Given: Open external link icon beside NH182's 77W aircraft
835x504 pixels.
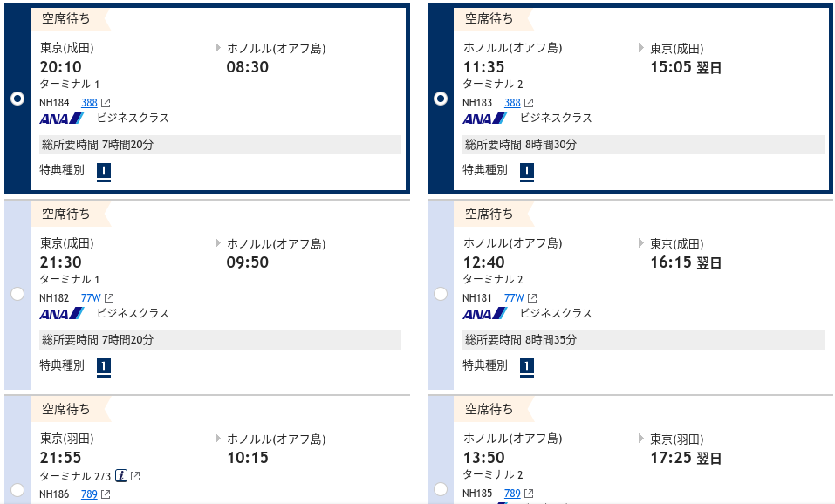Looking at the screenshot, I should coord(109,298).
